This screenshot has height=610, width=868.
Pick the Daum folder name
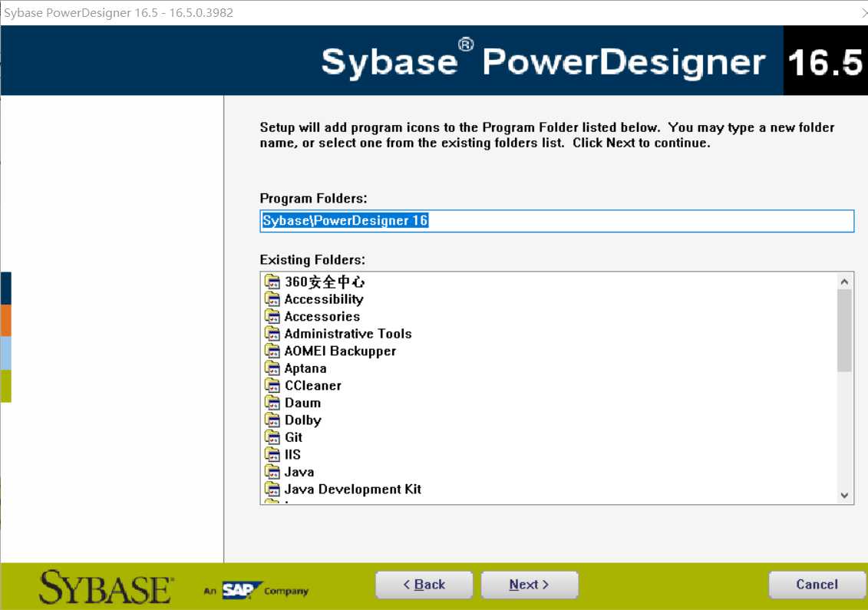pos(303,403)
